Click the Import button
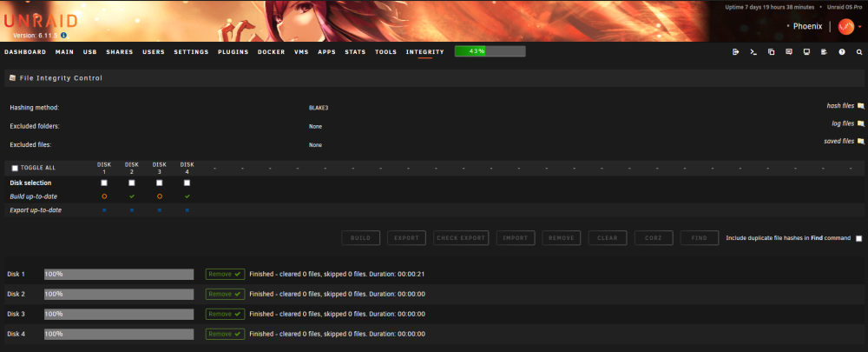Image resolution: width=868 pixels, height=352 pixels. (516, 238)
